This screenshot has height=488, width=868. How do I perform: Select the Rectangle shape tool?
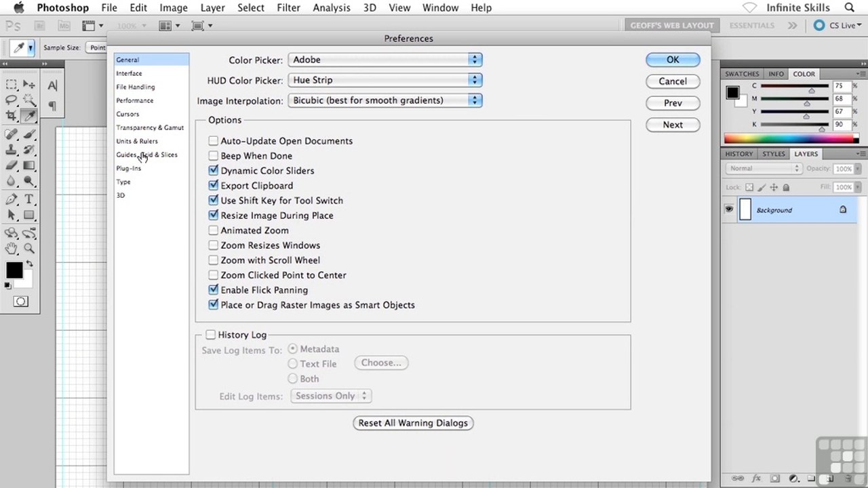29,215
